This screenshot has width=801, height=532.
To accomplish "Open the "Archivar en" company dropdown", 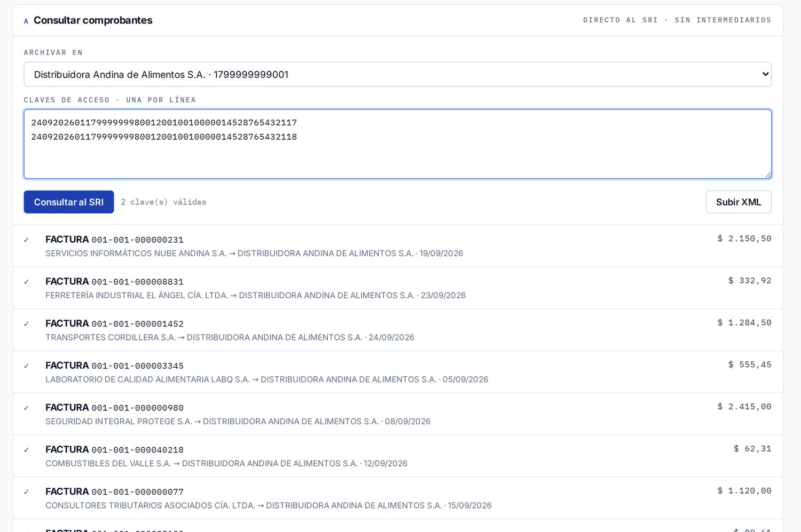I will [x=397, y=74].
